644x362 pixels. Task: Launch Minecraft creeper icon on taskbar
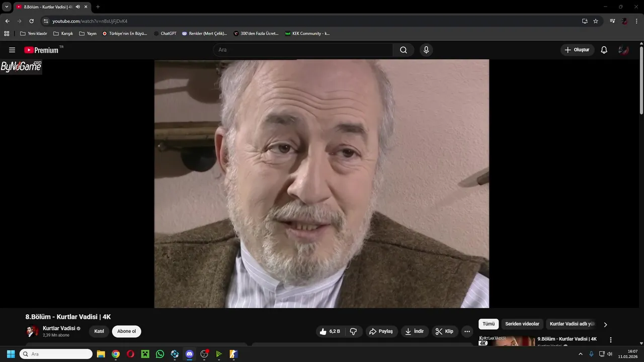click(145, 354)
